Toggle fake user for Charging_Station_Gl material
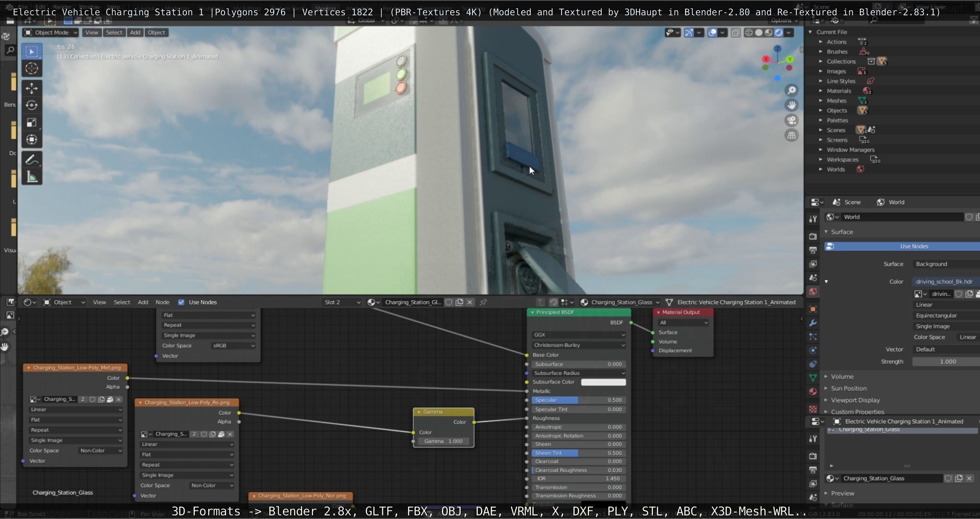Image resolution: width=980 pixels, height=519 pixels. 449,302
